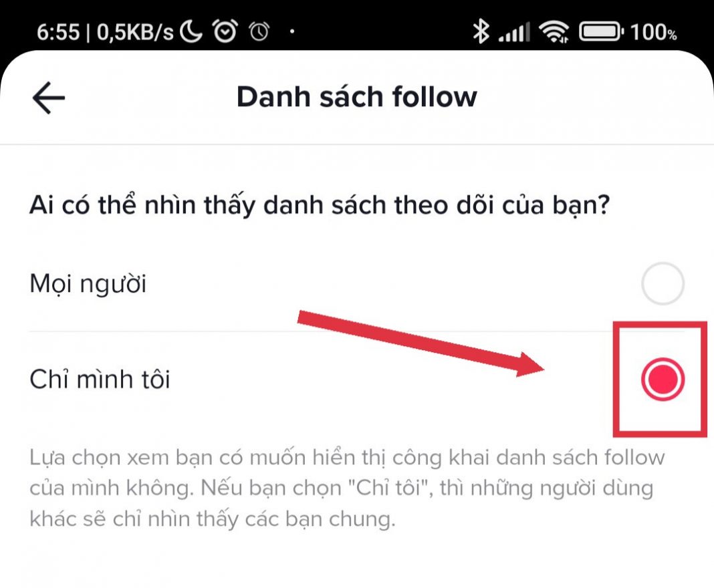The image size is (714, 588).
Task: Tap the 6:55 clock in status bar
Action: (58, 32)
